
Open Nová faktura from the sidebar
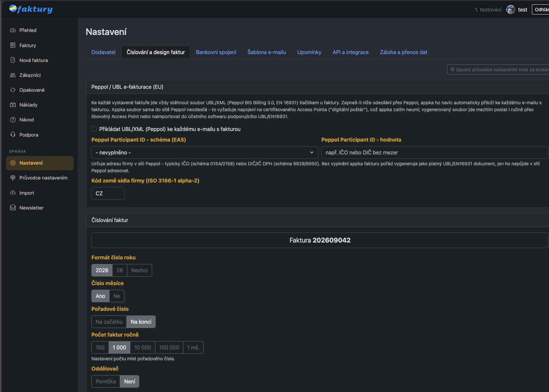tap(40, 60)
